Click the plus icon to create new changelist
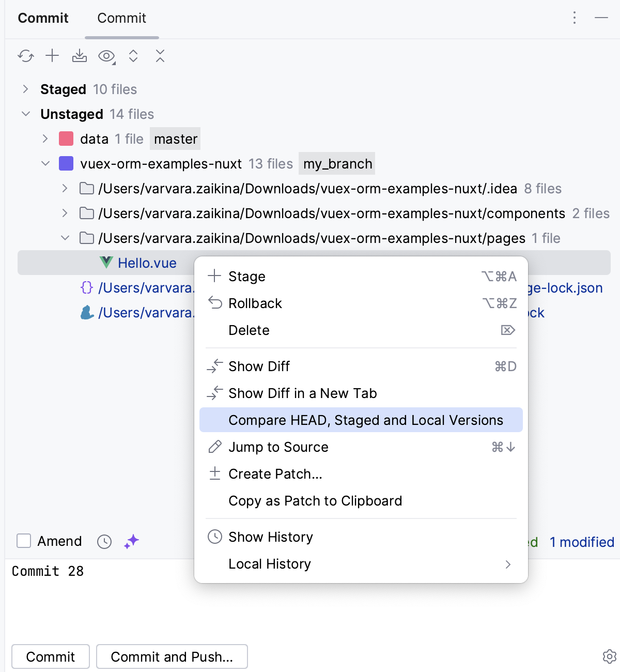 click(52, 56)
